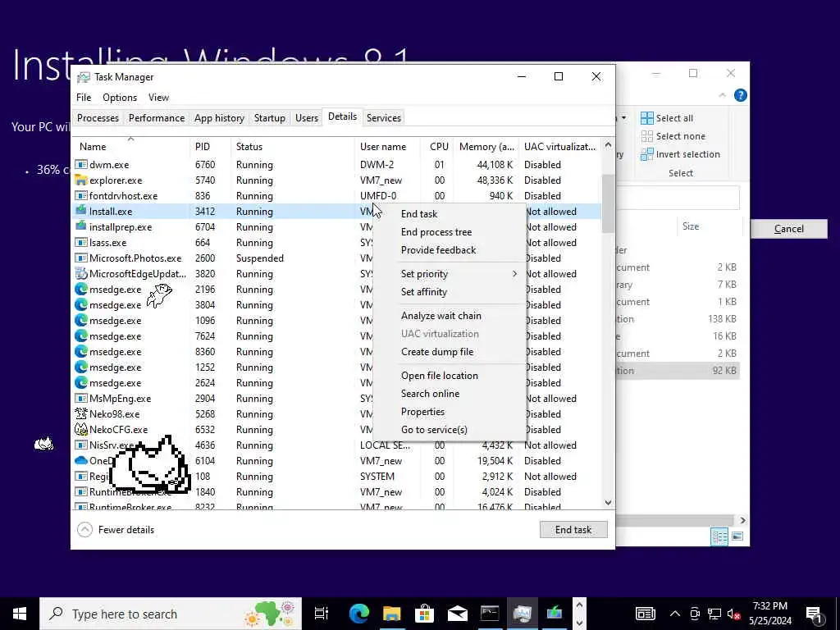Open File Explorer from taskbar
Image resolution: width=840 pixels, height=630 pixels.
[x=391, y=614]
